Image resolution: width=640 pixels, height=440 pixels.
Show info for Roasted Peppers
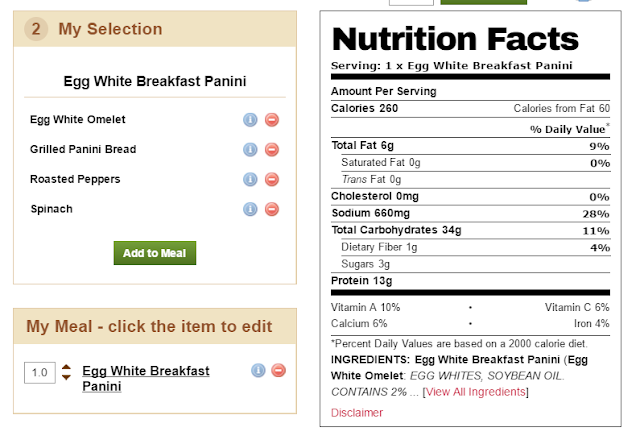click(x=250, y=180)
